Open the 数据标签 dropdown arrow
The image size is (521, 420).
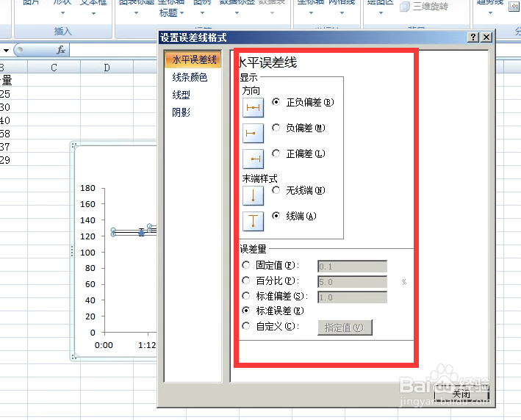point(237,13)
